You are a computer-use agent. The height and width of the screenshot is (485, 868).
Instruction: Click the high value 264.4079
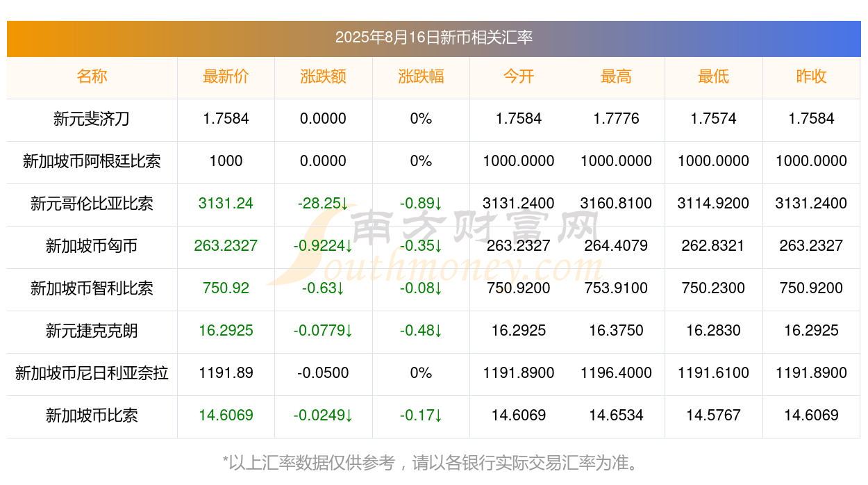point(616,246)
